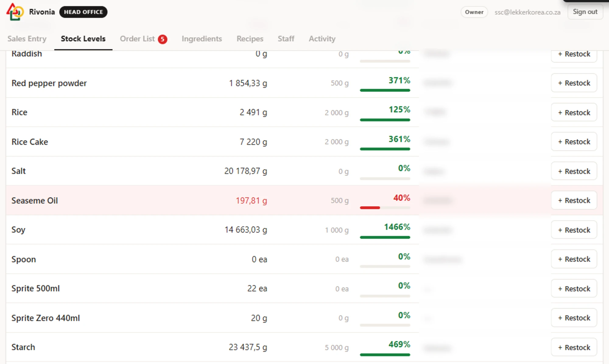Open the Ingredients tab
The width and height of the screenshot is (609, 364).
click(x=202, y=39)
